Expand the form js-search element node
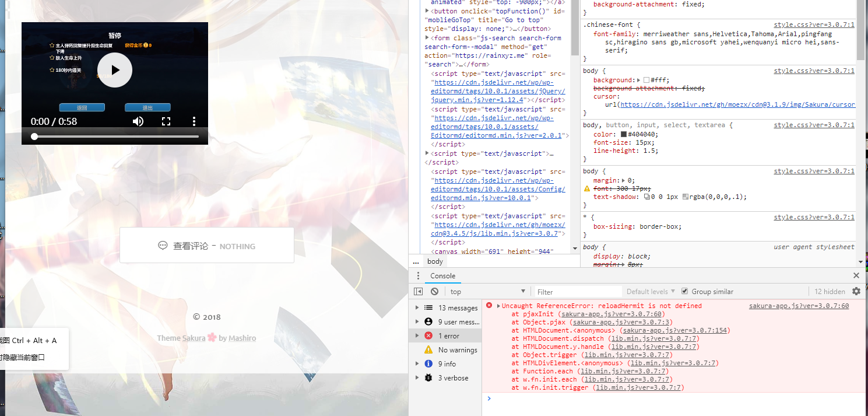 click(x=427, y=38)
